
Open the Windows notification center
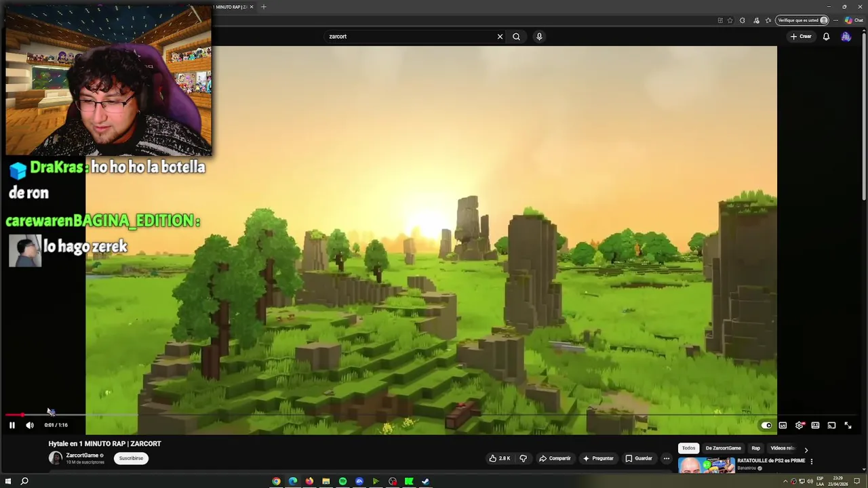tap(857, 481)
